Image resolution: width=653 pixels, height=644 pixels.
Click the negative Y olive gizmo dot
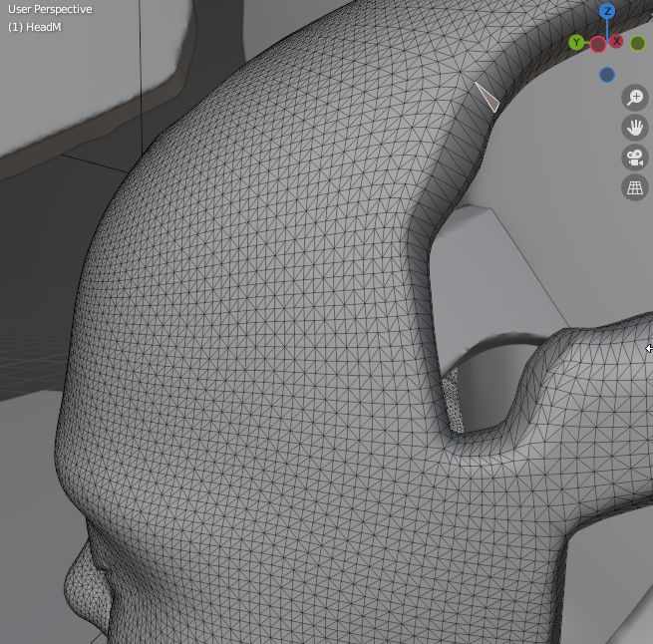tap(638, 43)
